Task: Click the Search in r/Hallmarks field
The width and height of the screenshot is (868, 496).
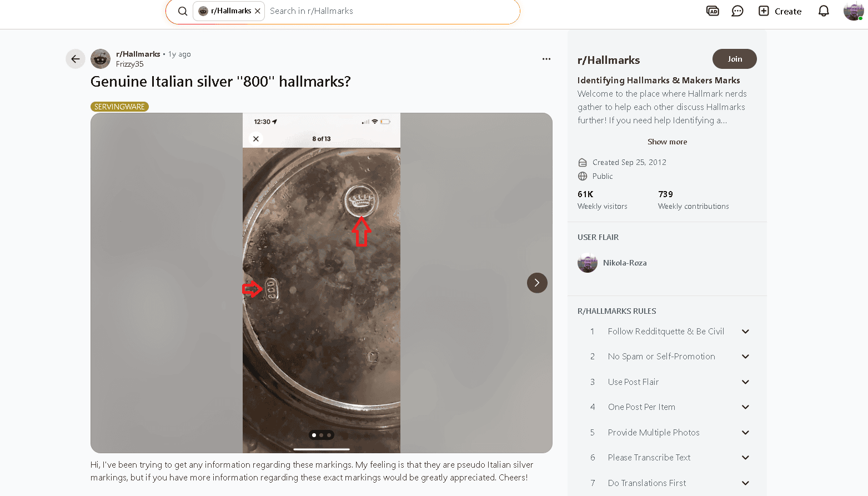Action: [389, 11]
